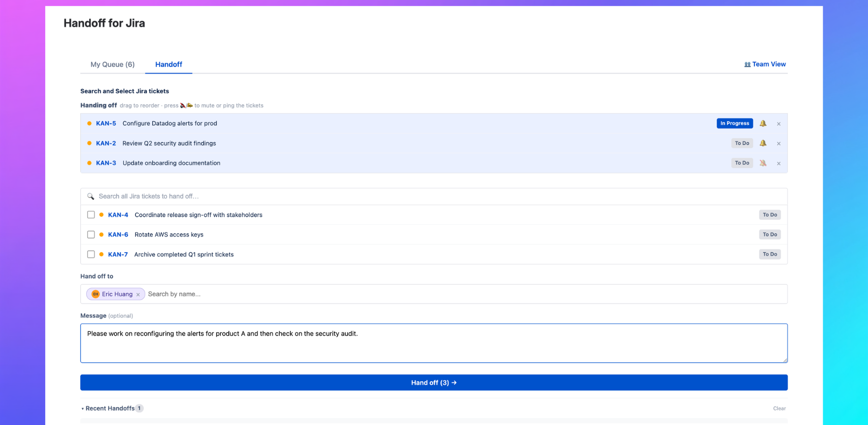Screen dimensions: 868x425
Task: Remove KAN-5 from the handoff list
Action: [x=779, y=124]
